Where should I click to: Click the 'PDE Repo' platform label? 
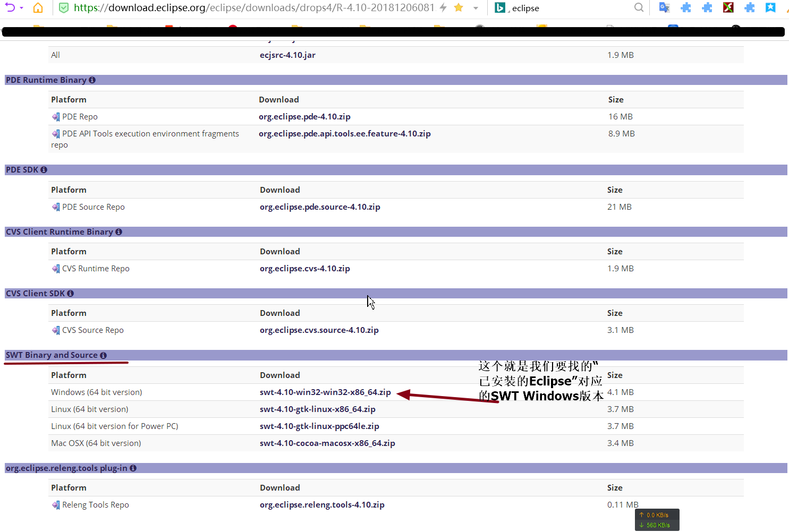80,116
